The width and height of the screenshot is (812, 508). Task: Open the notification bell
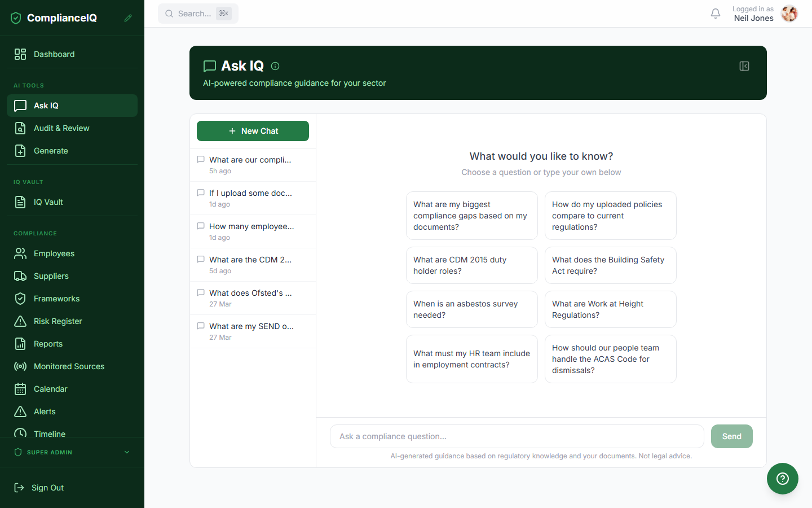tap(716, 14)
